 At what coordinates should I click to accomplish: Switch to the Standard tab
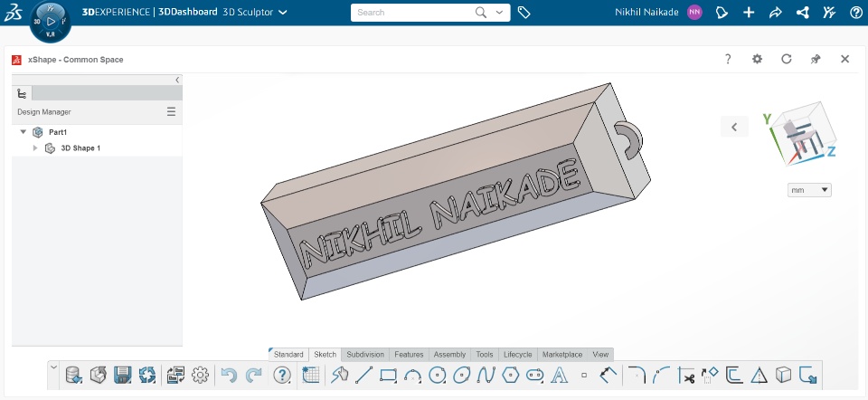[288, 355]
